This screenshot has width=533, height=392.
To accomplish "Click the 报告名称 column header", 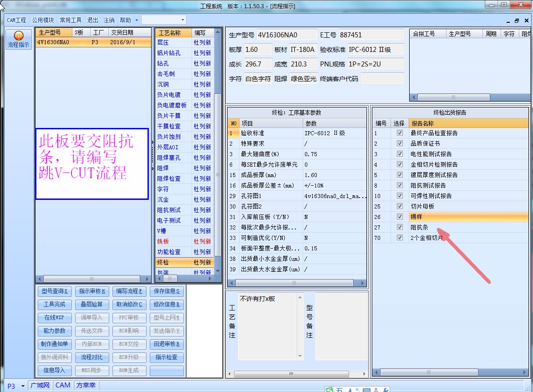I will tap(468, 123).
